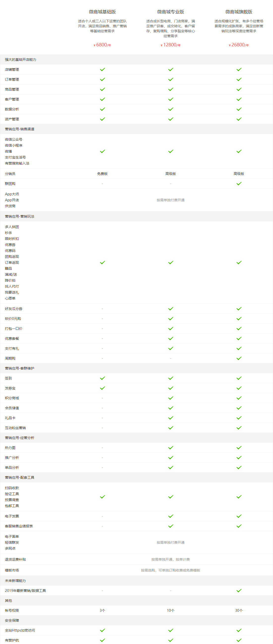Click 打包一口价 checkmark in 专业版 column
Image resolution: width=273 pixels, height=644 pixels.
(x=171, y=329)
